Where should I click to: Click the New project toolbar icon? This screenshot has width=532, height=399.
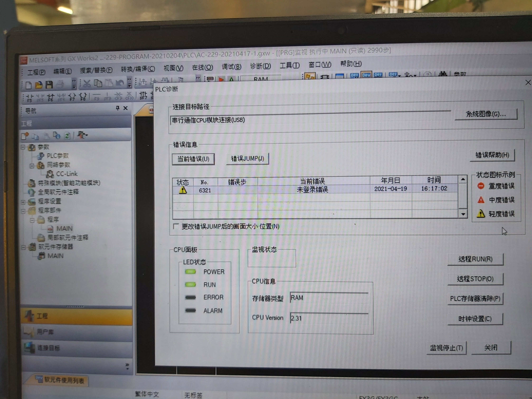pyautogui.click(x=29, y=85)
